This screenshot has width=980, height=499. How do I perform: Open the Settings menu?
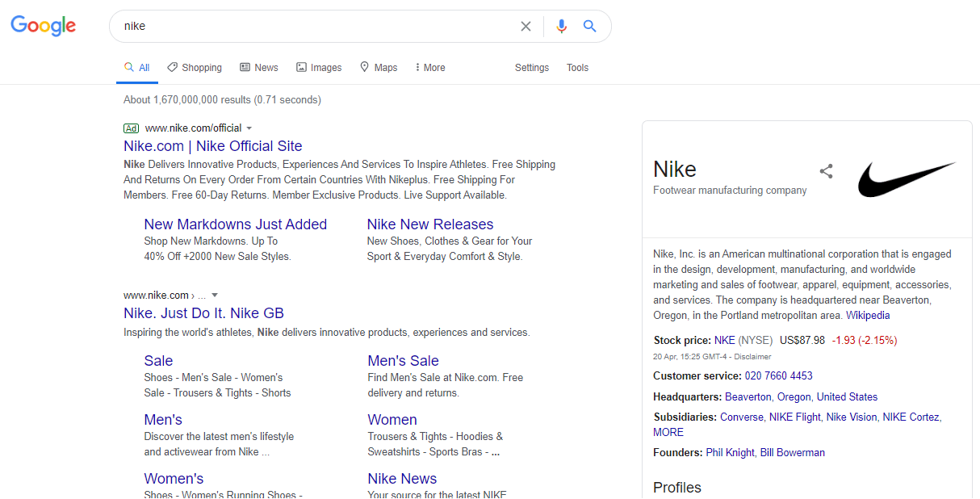point(531,68)
